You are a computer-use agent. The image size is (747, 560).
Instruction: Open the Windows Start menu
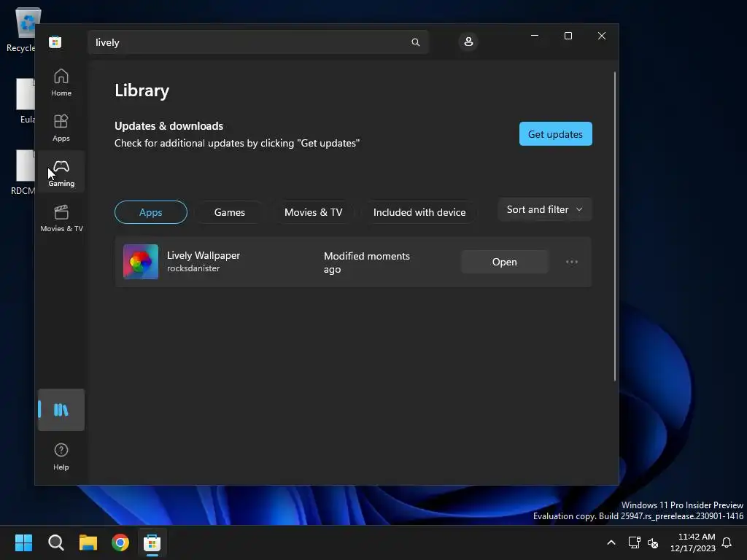click(x=23, y=542)
